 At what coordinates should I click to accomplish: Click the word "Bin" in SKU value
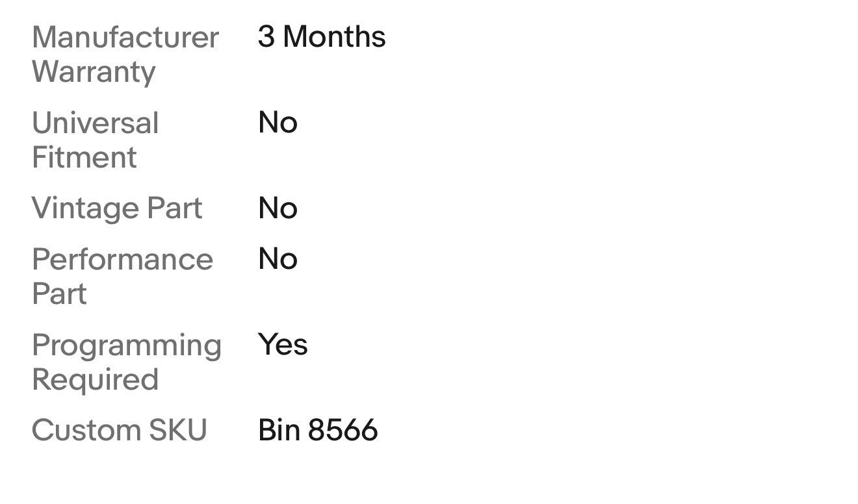click(x=278, y=431)
